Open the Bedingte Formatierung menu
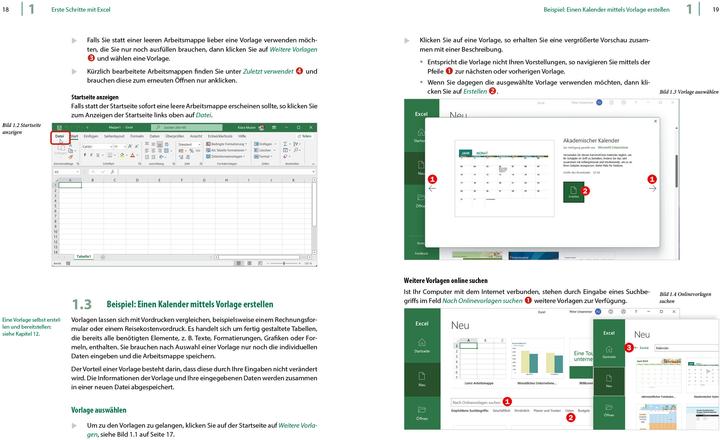 [226, 144]
